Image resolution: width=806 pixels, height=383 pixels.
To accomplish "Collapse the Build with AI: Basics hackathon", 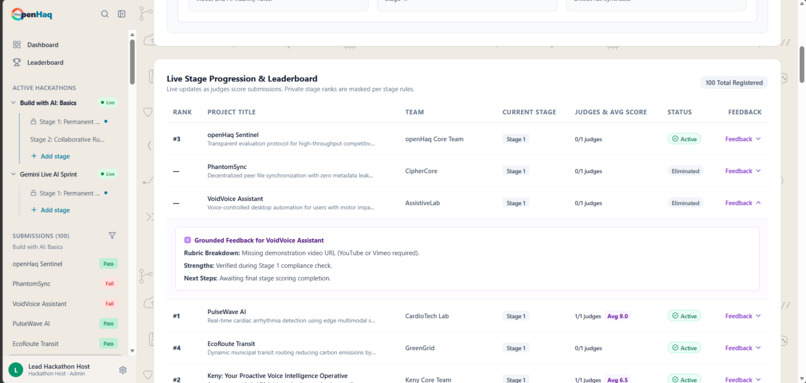I will (13, 103).
